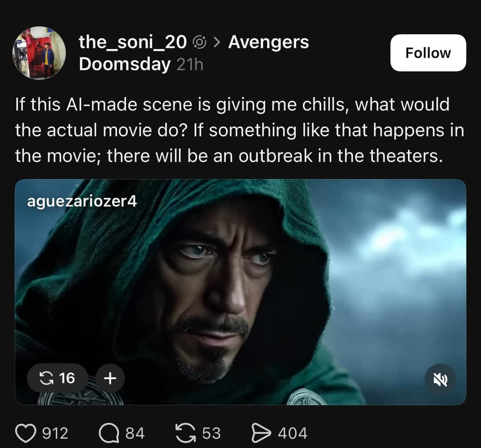Like the post with the heart icon
481x448 pixels.
click(25, 433)
